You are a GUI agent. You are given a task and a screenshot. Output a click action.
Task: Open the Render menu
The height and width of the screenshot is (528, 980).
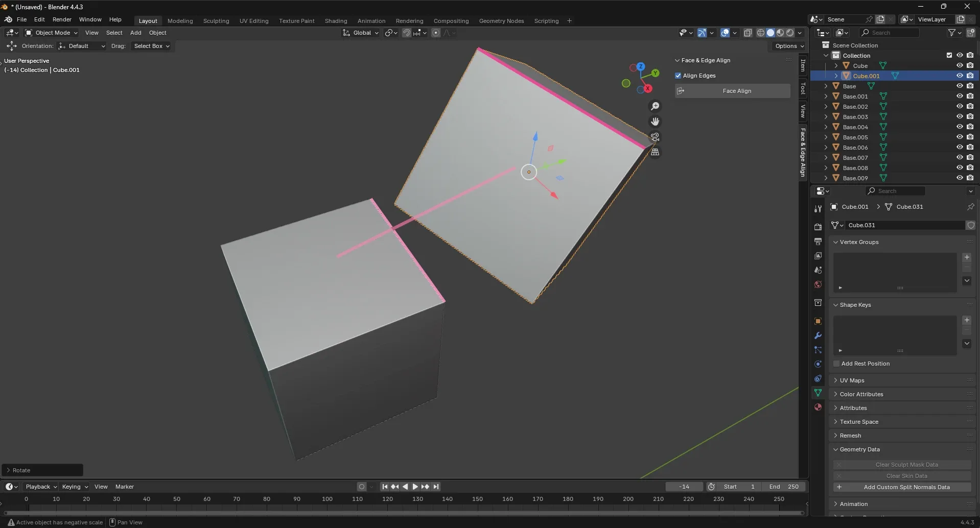point(62,19)
